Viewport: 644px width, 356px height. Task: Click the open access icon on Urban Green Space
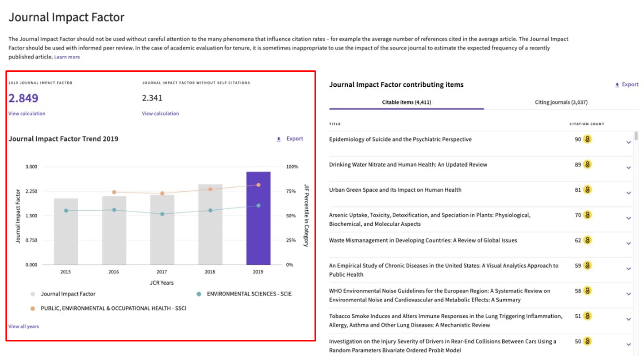(x=587, y=190)
